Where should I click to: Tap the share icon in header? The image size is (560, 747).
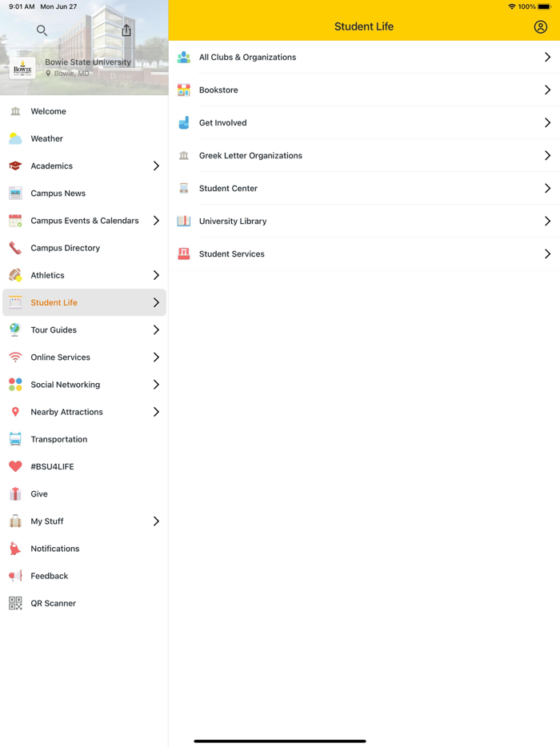(x=126, y=30)
